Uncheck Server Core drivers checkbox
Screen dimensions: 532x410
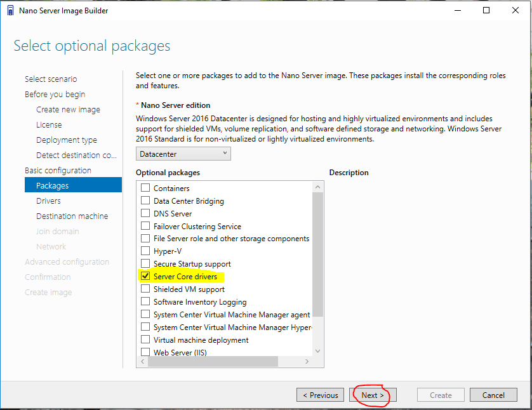pyautogui.click(x=145, y=276)
